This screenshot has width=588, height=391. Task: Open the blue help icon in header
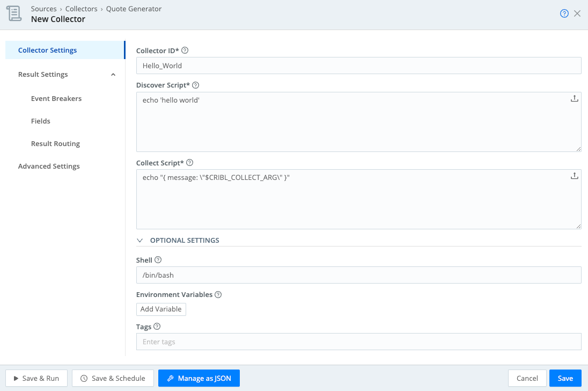click(564, 14)
